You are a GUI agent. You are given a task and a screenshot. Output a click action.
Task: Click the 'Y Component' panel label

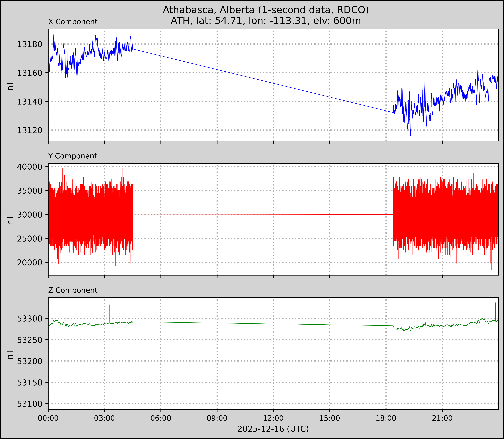(73, 156)
